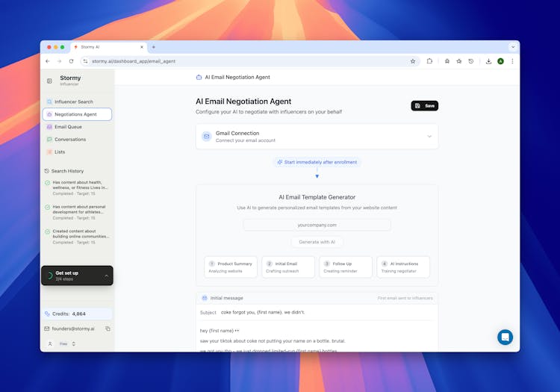Viewport: 560px width, 392px height.
Task: Open the blue chat support bubble
Action: coord(505,337)
